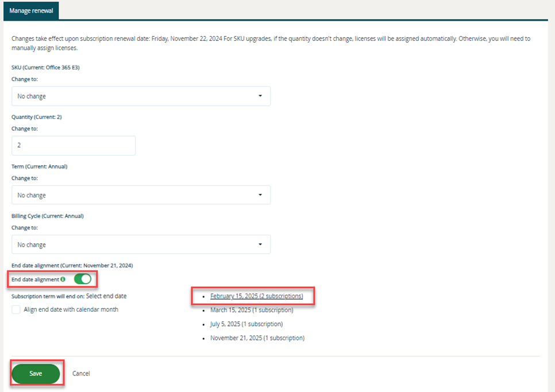Click the Quantity input field
Screen dimensions: 555x392
[74, 146]
